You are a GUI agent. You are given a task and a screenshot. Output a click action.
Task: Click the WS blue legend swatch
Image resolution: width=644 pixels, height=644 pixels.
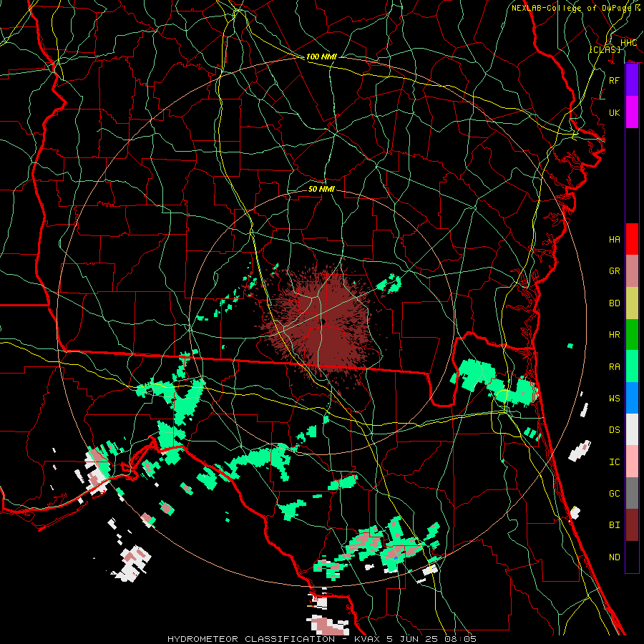pos(632,398)
